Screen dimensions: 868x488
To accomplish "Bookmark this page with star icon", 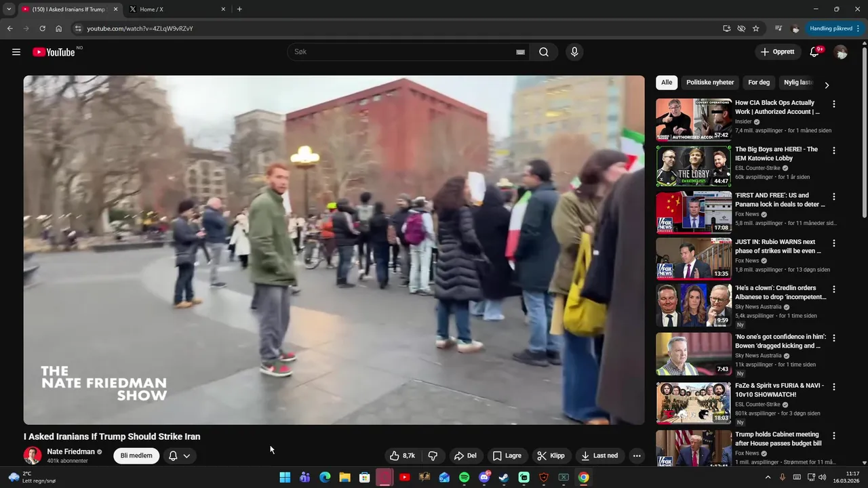I will 756,28.
